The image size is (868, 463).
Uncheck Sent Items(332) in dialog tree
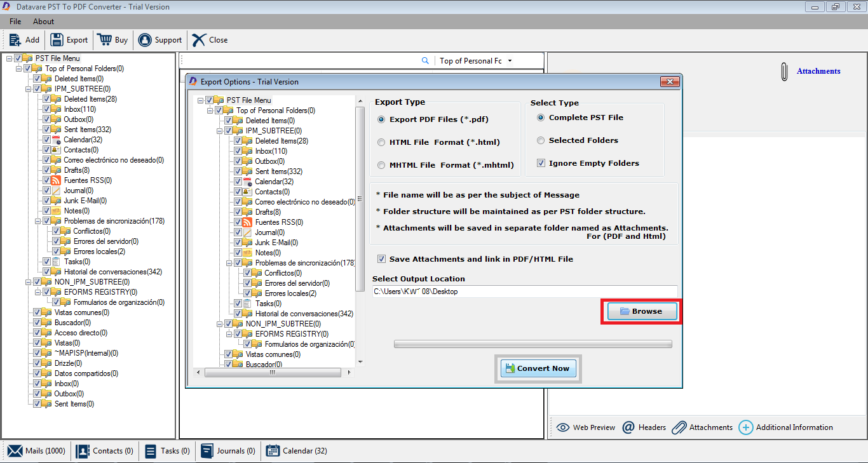(238, 171)
